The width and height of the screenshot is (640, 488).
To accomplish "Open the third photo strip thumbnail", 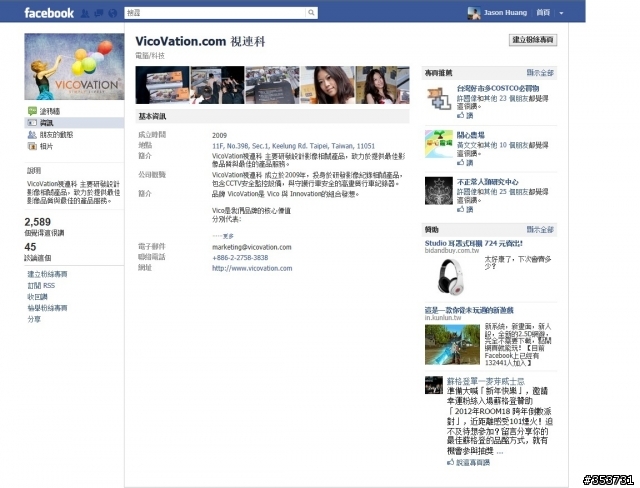I will [x=273, y=85].
